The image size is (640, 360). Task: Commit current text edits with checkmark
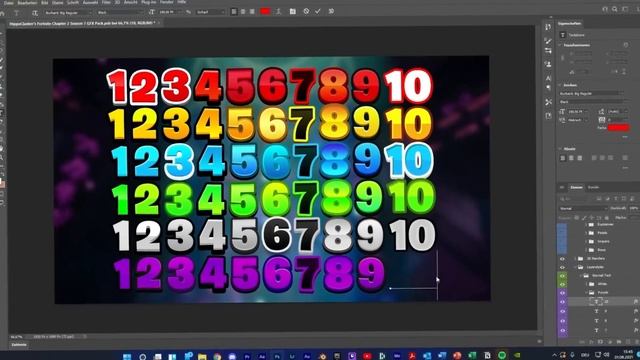(318, 11)
